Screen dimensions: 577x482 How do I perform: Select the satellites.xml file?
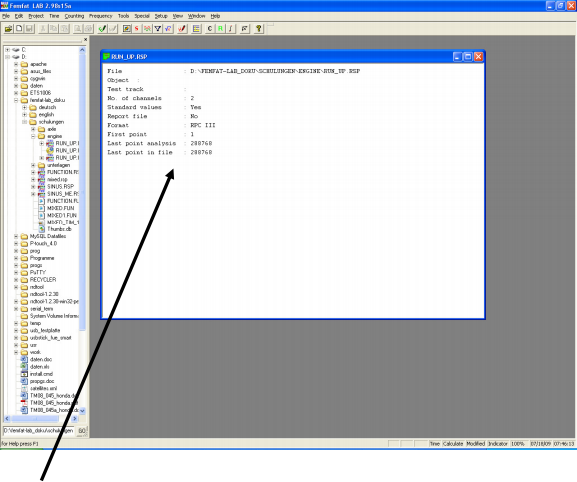[43, 388]
